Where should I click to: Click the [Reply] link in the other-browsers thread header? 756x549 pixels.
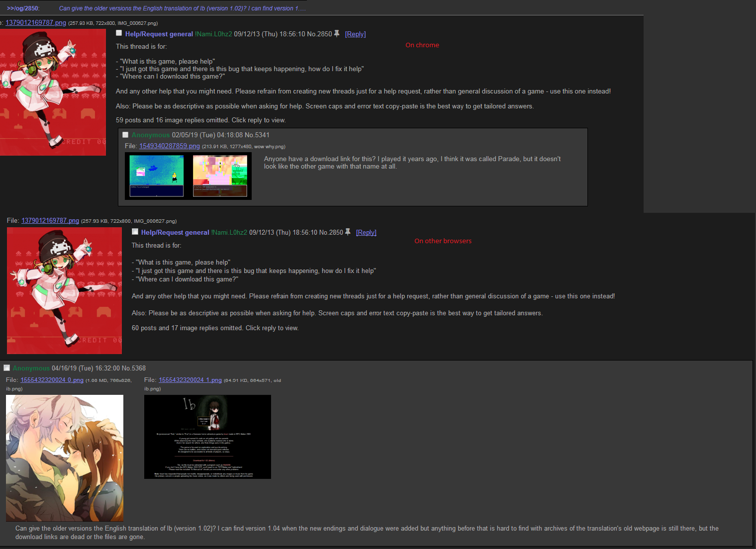(x=366, y=233)
